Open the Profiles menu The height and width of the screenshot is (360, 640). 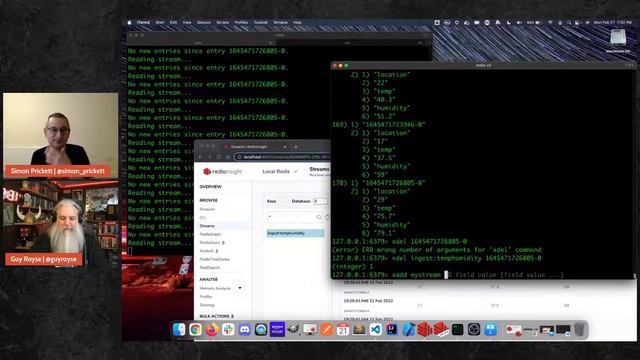click(x=241, y=22)
